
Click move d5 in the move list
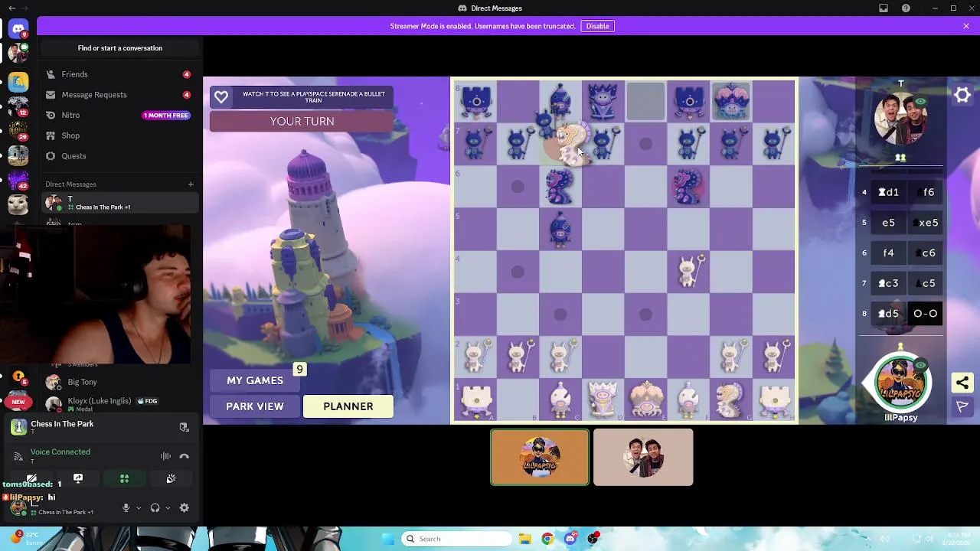[x=888, y=313]
